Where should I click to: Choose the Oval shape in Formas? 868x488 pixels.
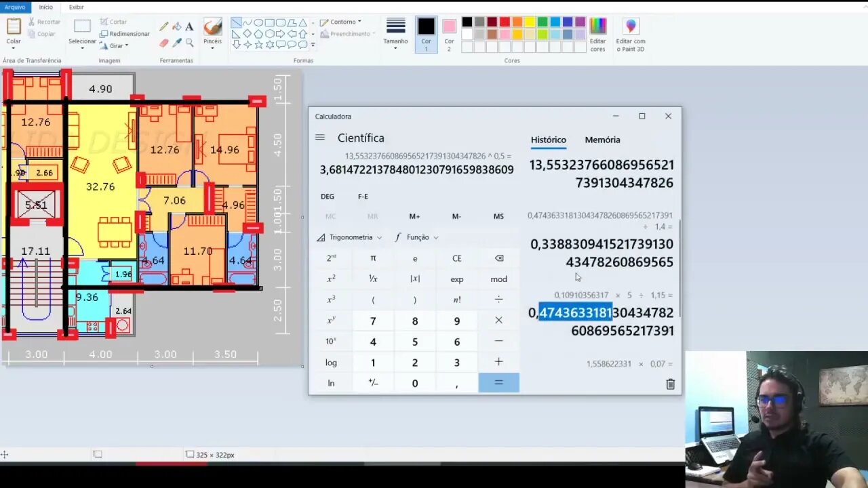point(258,22)
